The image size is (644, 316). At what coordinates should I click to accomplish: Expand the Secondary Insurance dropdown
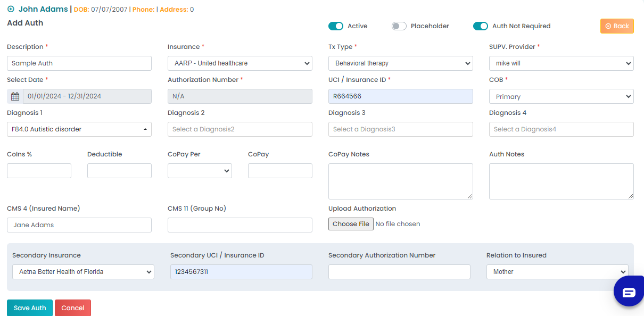point(83,272)
